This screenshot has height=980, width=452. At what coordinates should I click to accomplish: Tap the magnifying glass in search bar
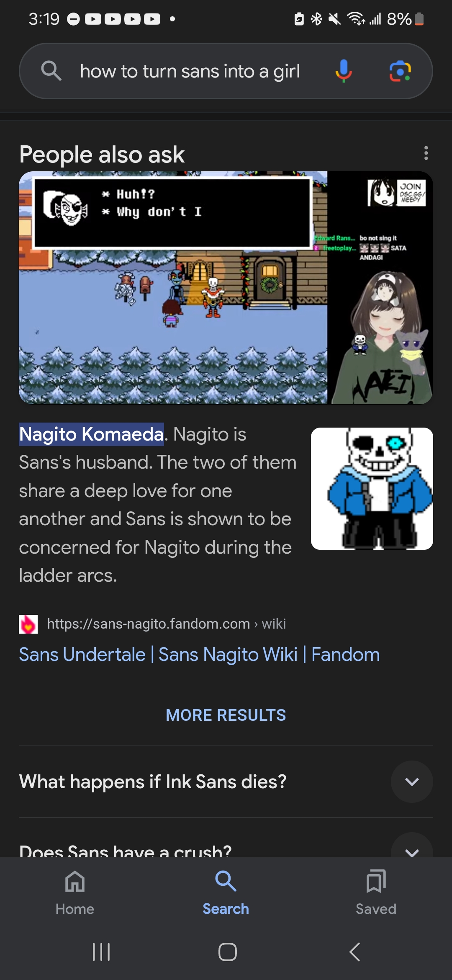coord(51,71)
